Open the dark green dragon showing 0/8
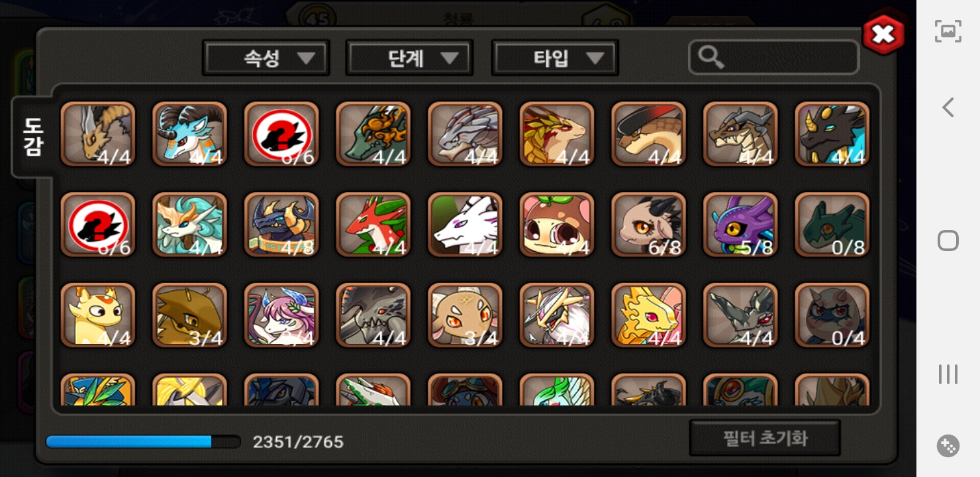Viewport: 980px width, 477px height. click(832, 225)
